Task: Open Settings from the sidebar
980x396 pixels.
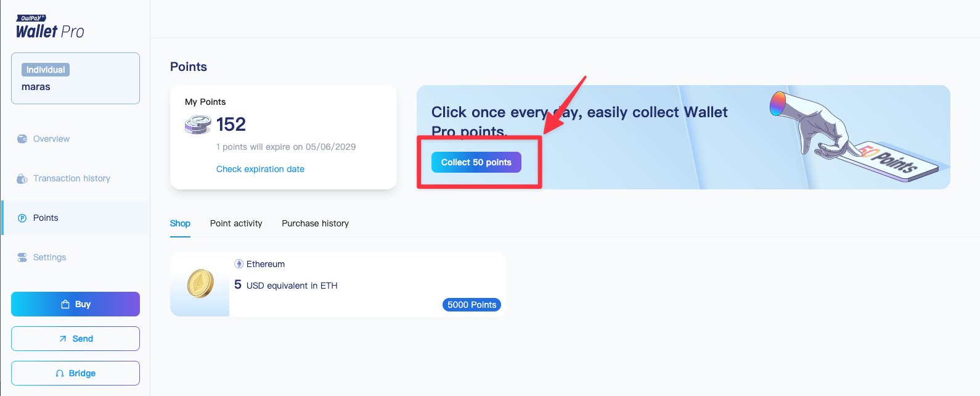Action: click(49, 257)
